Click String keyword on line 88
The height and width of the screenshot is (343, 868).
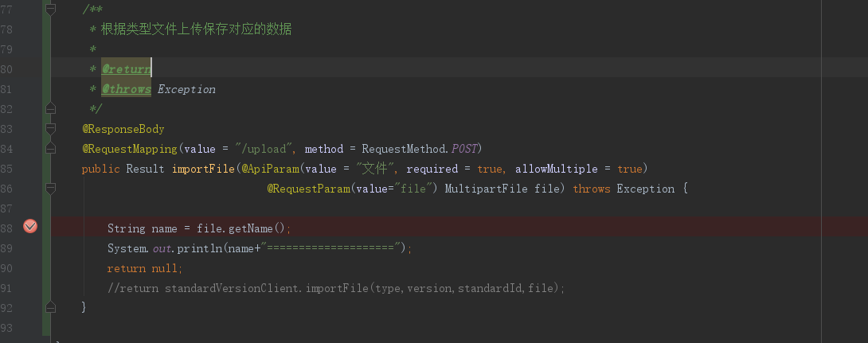[x=126, y=228]
